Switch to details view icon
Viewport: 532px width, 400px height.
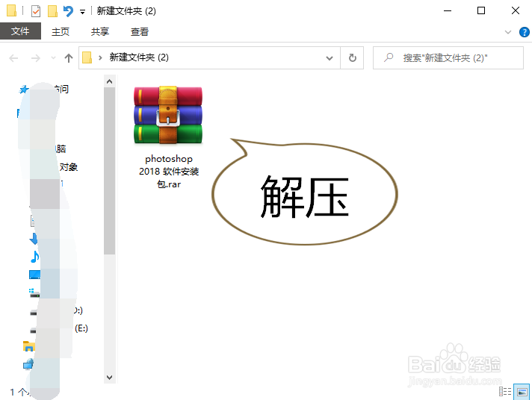coord(505,392)
